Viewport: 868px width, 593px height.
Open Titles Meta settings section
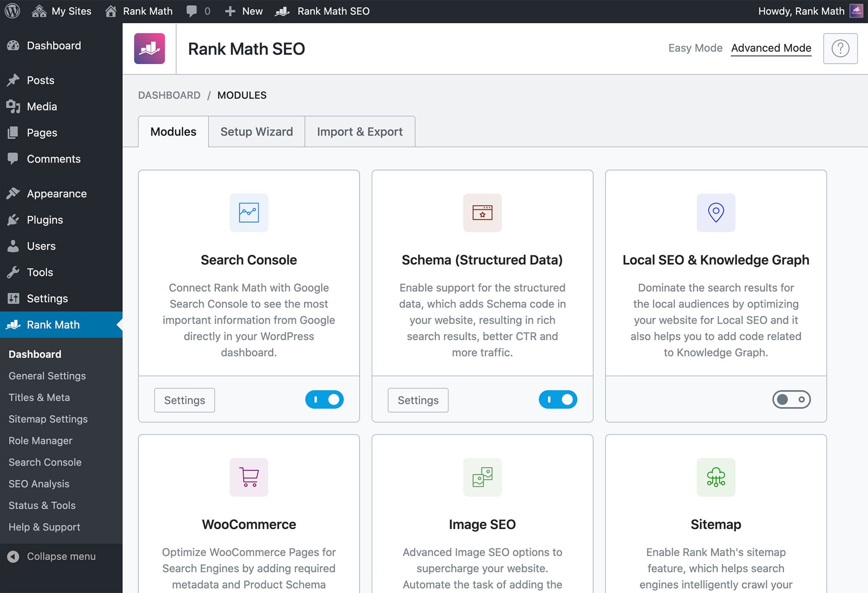point(39,396)
